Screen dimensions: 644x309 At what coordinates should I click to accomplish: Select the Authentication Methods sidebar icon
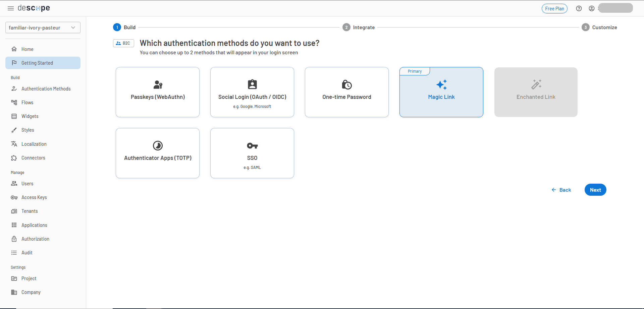[x=14, y=88]
